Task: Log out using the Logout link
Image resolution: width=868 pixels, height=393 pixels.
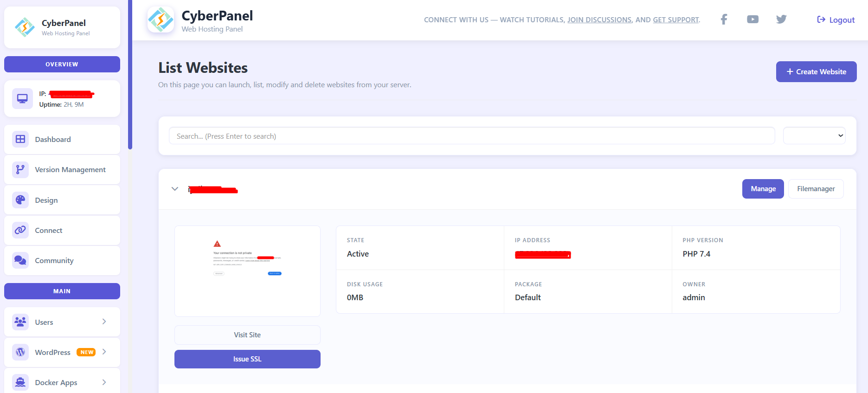Action: coord(836,19)
